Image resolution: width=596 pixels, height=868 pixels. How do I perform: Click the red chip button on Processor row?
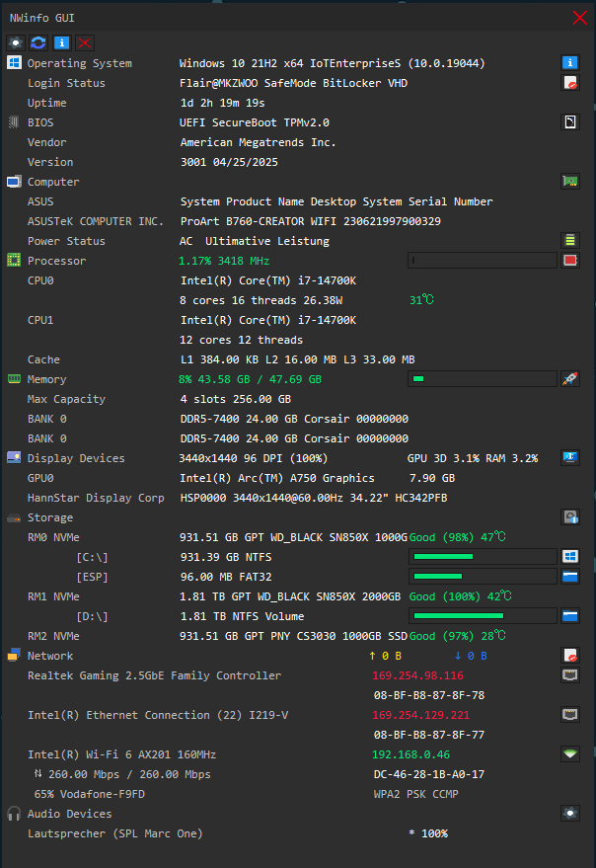click(x=570, y=260)
